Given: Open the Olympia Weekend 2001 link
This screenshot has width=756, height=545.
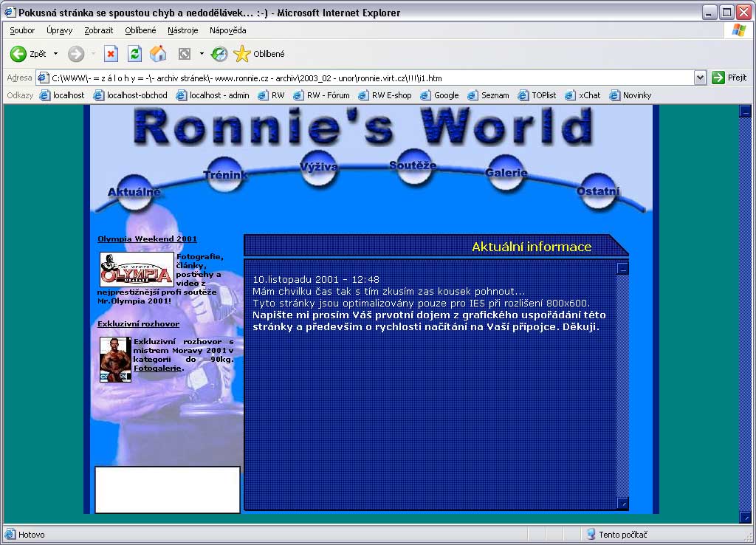Looking at the screenshot, I should [147, 239].
